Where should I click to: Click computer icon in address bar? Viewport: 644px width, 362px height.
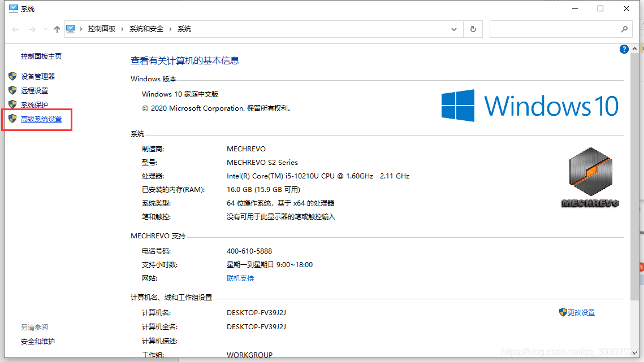click(71, 29)
